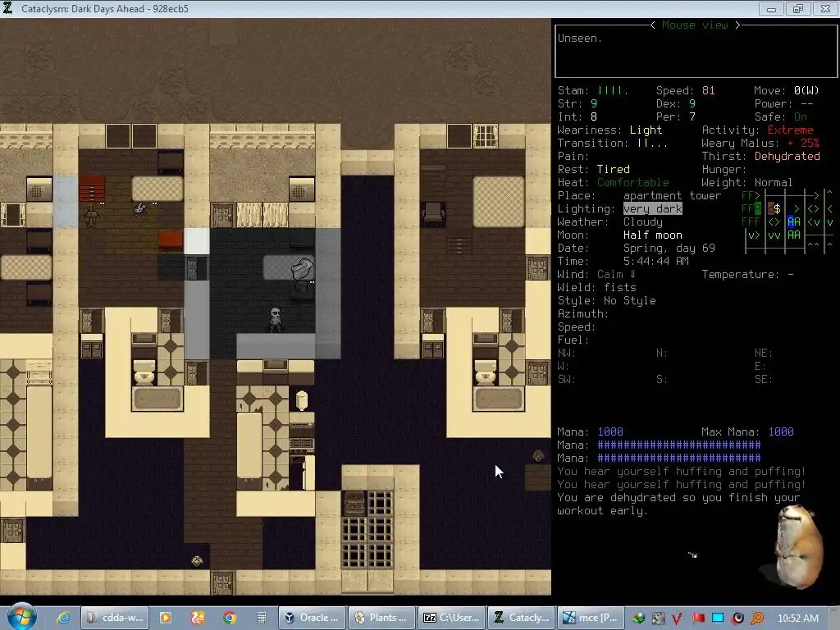
Task: Click the red table below the grey creature
Action: 171,240
